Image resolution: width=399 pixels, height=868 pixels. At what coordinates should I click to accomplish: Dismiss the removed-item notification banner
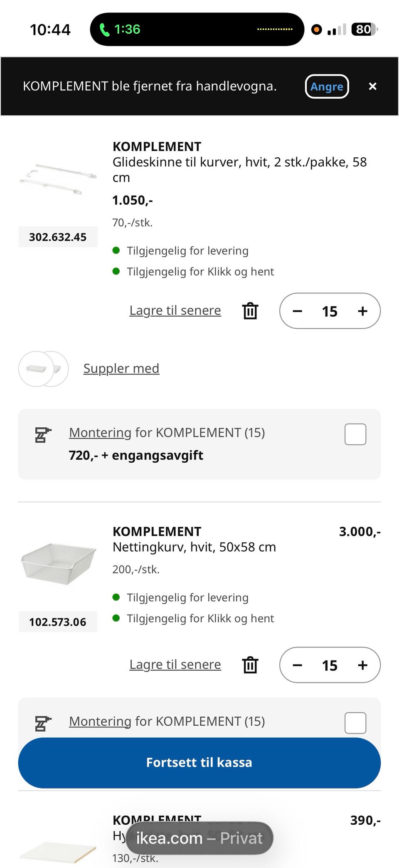372,86
